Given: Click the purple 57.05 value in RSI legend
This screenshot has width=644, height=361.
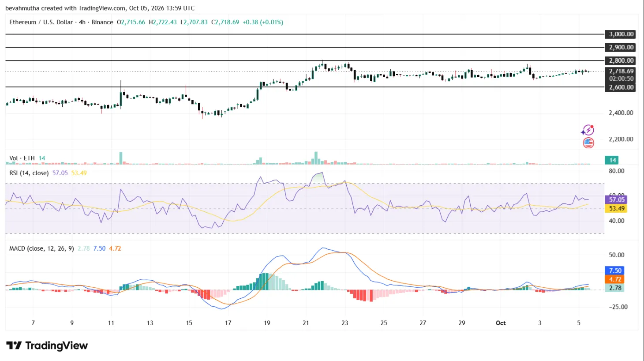Looking at the screenshot, I should coord(60,173).
